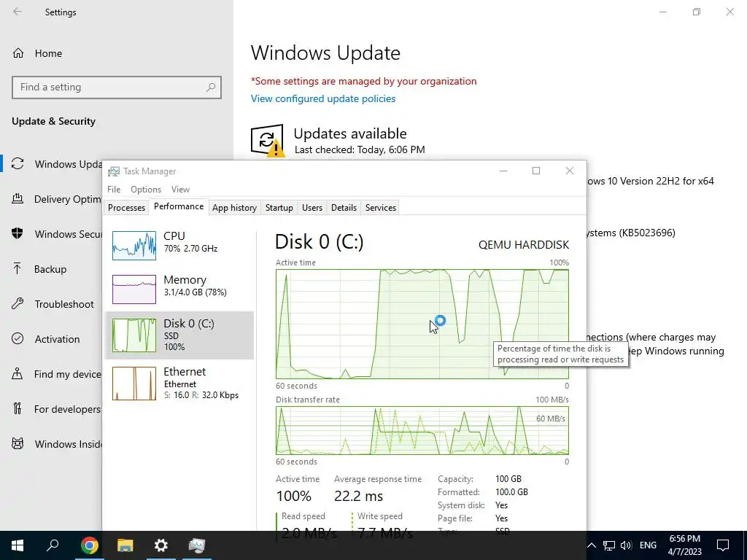Click the Delivery Optimization icon in sidebar
Image resolution: width=747 pixels, height=560 pixels.
click(18, 198)
